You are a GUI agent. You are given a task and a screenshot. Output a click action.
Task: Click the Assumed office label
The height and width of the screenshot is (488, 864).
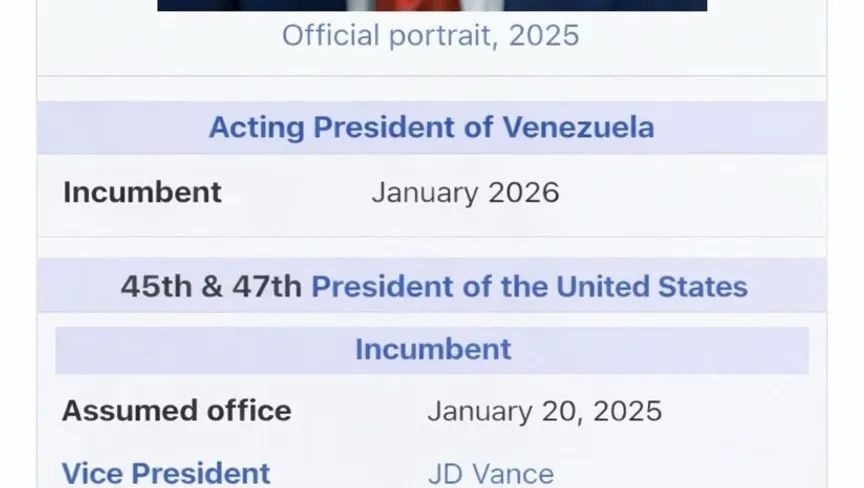[x=176, y=411]
